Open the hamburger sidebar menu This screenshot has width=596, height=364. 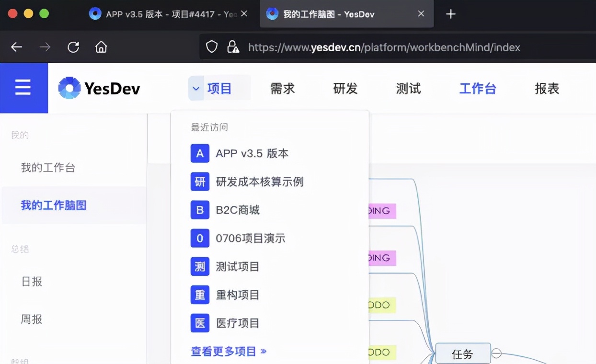(23, 88)
